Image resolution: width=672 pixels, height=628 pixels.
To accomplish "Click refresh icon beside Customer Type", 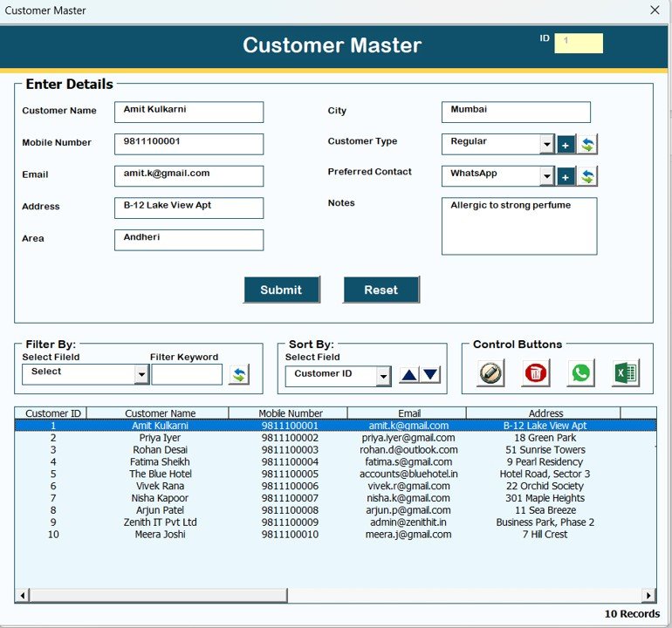I will 588,145.
